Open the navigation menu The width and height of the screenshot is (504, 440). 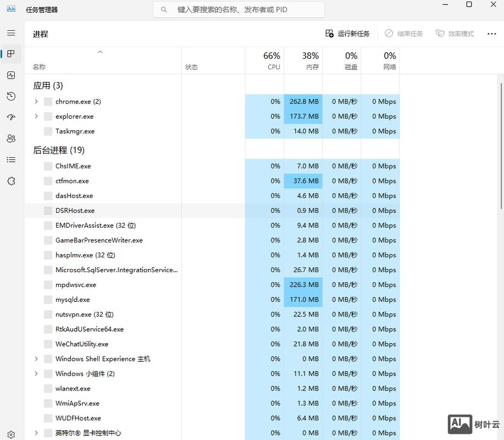(11, 32)
